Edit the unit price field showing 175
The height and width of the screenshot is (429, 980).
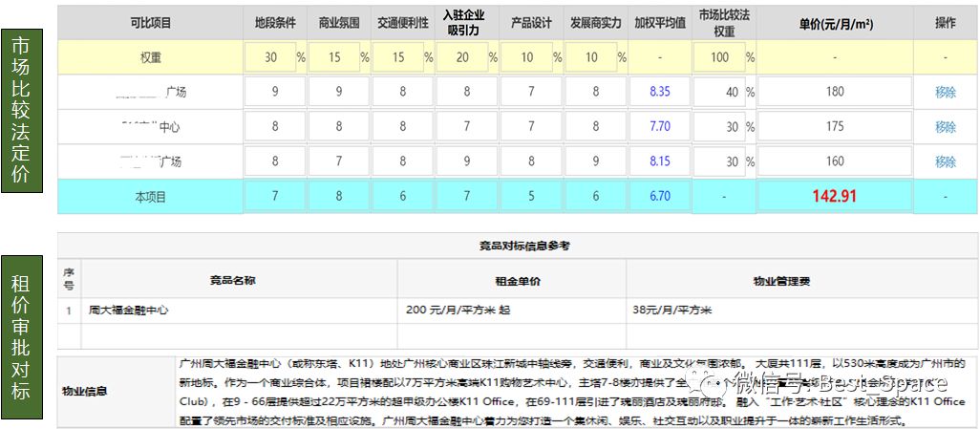pos(835,127)
